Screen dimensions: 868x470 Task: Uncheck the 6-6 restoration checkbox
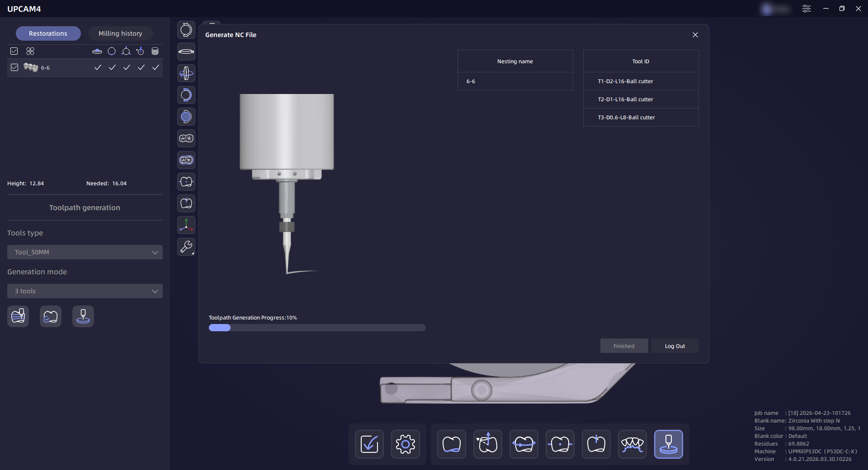14,67
